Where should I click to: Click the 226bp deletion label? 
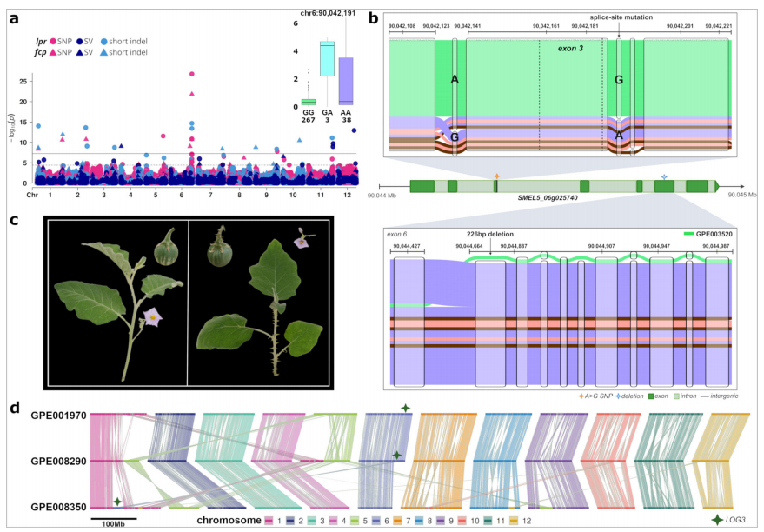[490, 235]
